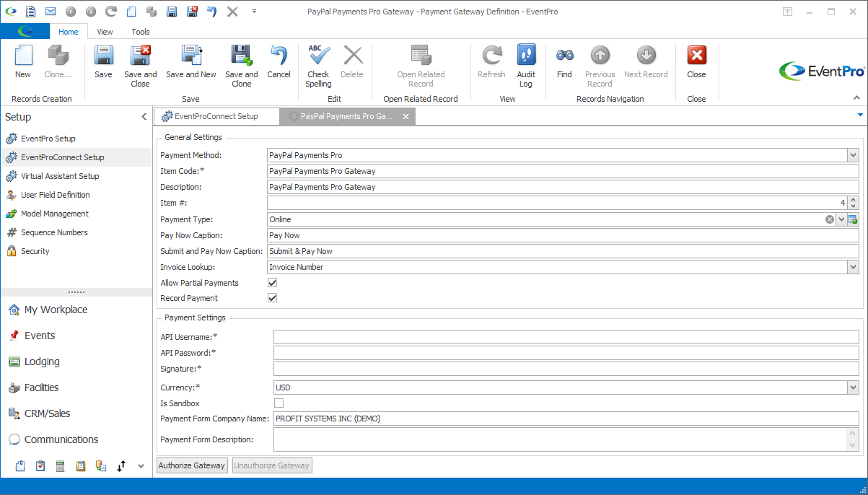Open the Payment Method dropdown
Viewport: 868px width, 495px height.
[853, 155]
